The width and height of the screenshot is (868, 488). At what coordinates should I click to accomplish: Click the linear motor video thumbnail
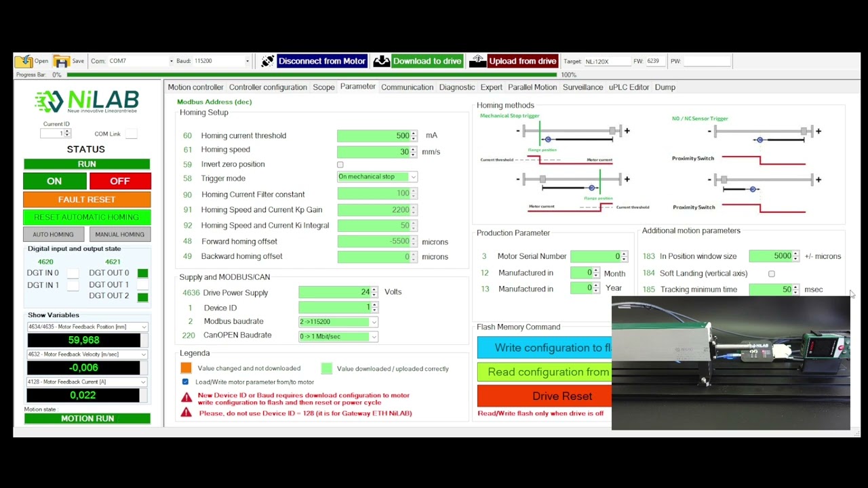tap(730, 364)
